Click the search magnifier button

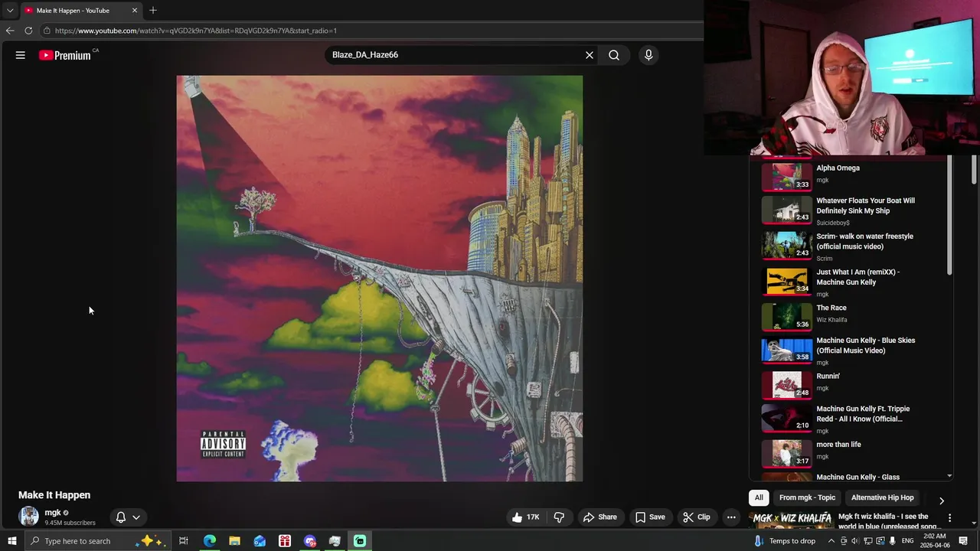tap(614, 55)
